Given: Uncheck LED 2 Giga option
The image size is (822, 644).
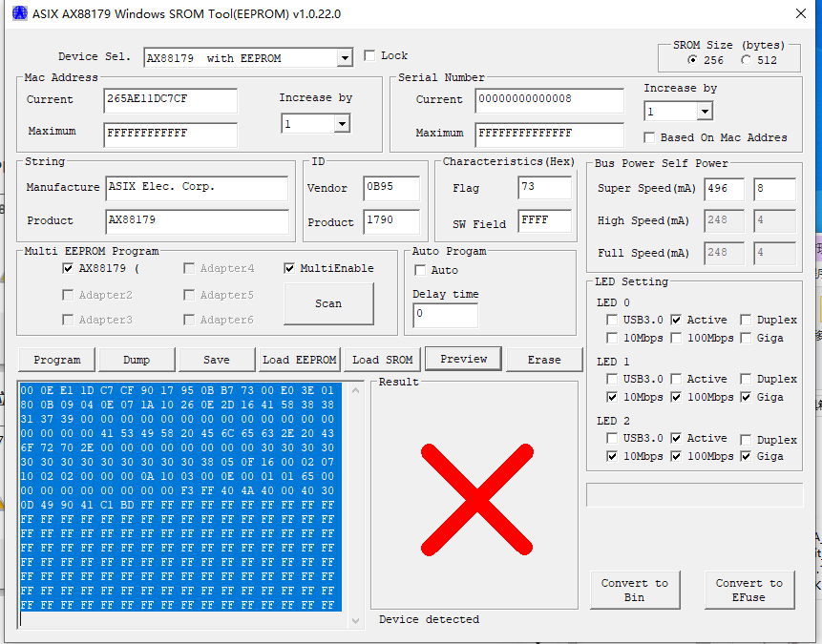Looking at the screenshot, I should click(x=746, y=456).
